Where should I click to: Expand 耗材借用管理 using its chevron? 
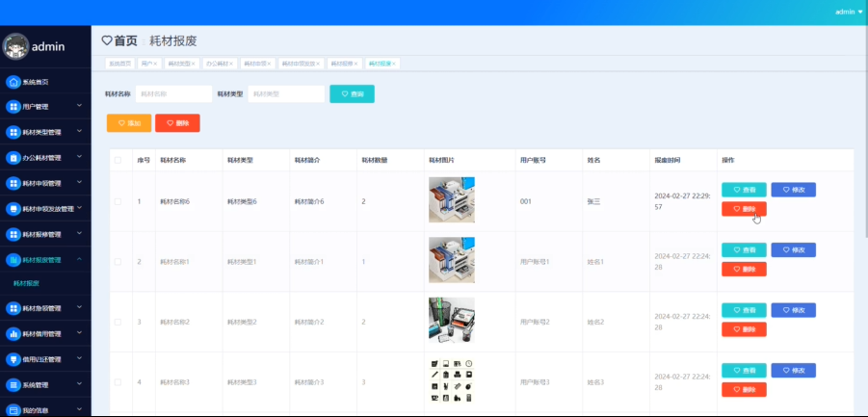coord(79,332)
